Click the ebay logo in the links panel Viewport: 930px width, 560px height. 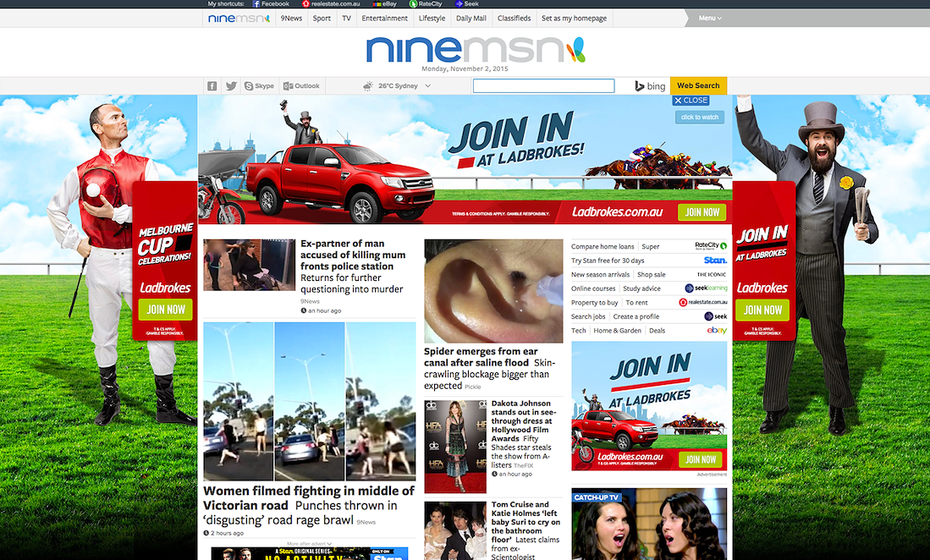(717, 330)
